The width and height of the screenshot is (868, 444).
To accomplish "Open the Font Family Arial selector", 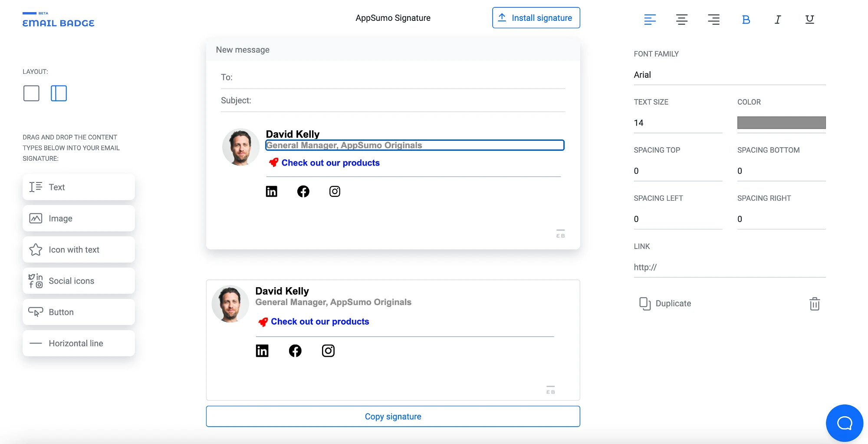I will click(730, 75).
